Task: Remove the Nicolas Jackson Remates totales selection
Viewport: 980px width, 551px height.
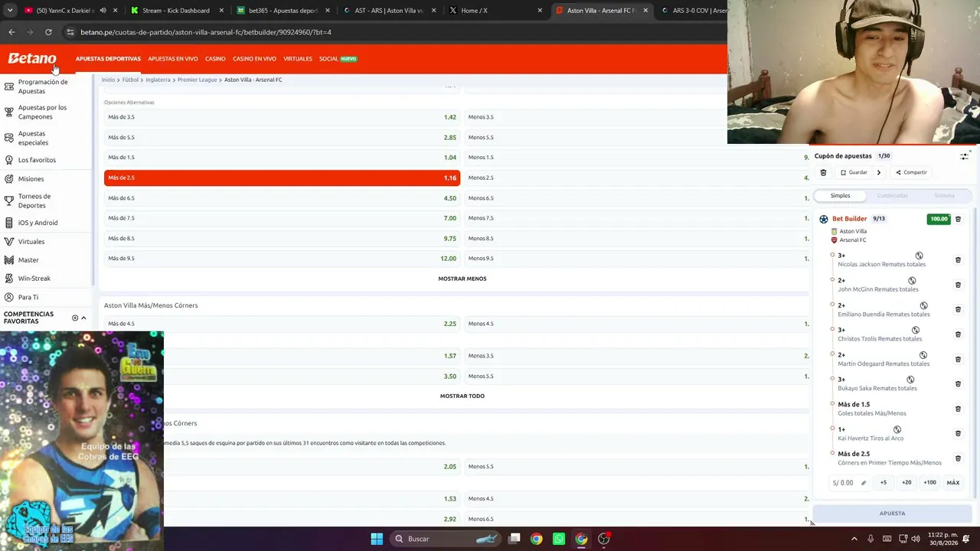Action: 958,260
